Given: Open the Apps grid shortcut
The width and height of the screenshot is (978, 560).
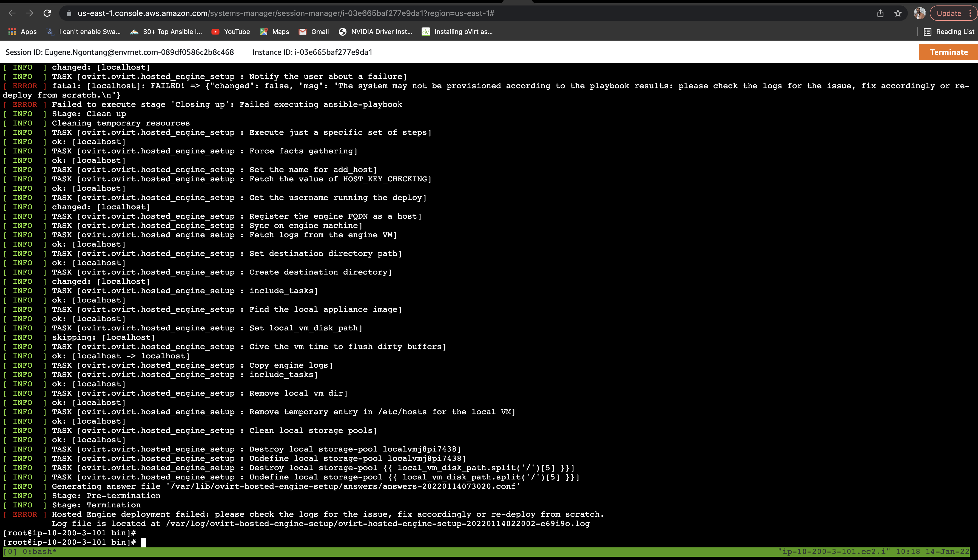Looking at the screenshot, I should click(22, 32).
